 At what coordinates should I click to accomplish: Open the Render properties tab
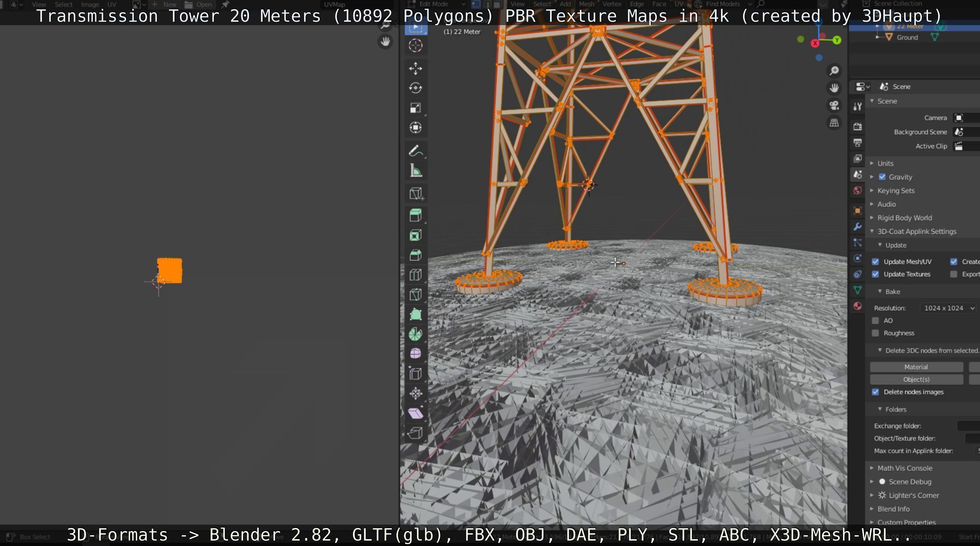point(858,126)
